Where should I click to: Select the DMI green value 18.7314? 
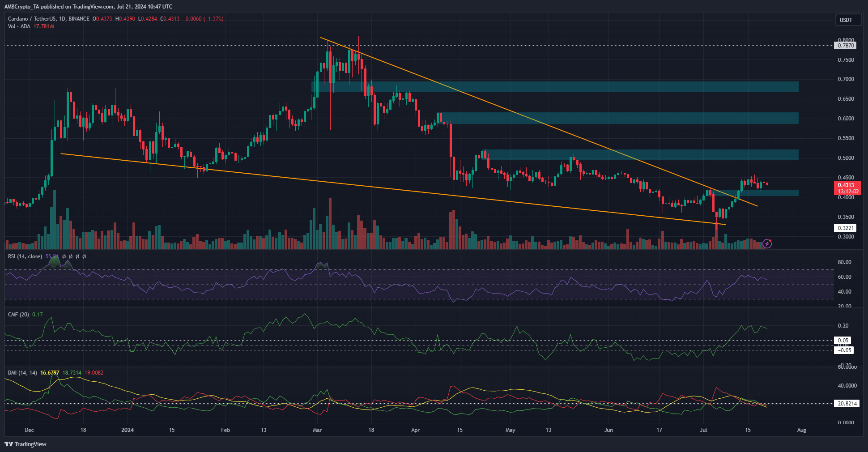pos(72,373)
